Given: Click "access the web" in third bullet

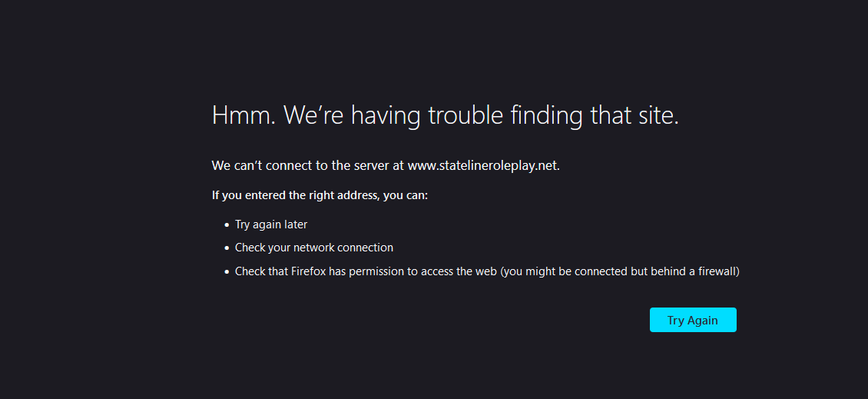Looking at the screenshot, I should click(459, 271).
